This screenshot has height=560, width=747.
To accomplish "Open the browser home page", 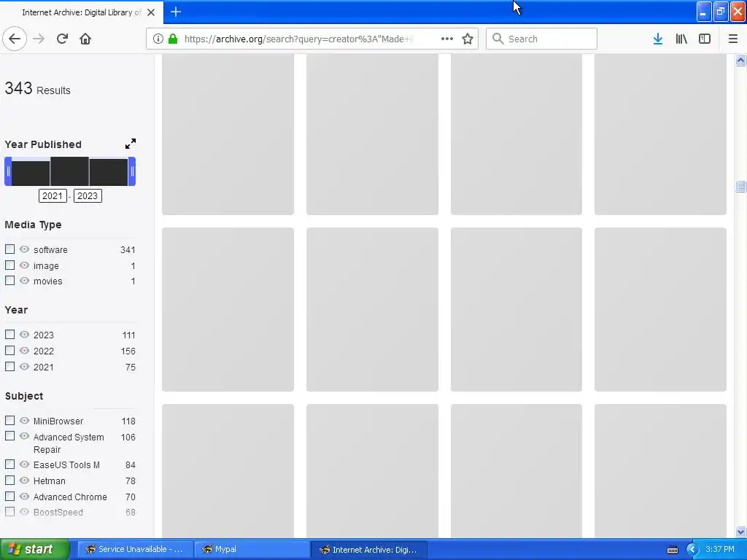I will point(85,39).
